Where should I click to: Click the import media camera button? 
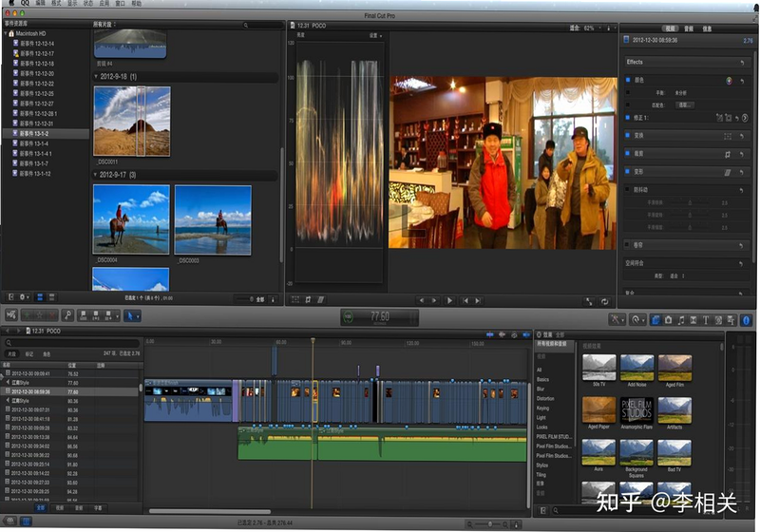point(11,315)
